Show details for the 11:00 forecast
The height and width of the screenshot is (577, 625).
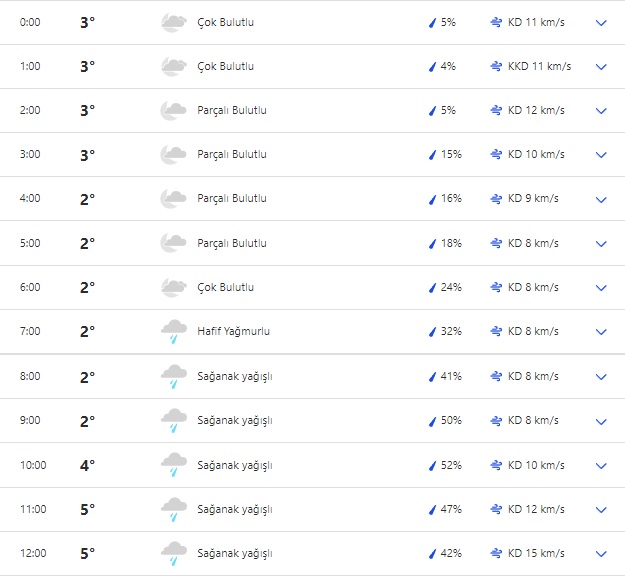[x=601, y=509]
